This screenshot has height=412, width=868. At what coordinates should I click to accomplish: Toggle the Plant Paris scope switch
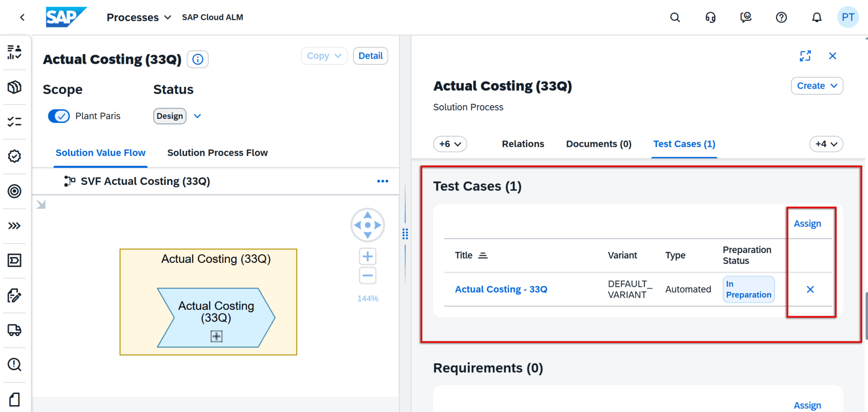pyautogui.click(x=59, y=116)
